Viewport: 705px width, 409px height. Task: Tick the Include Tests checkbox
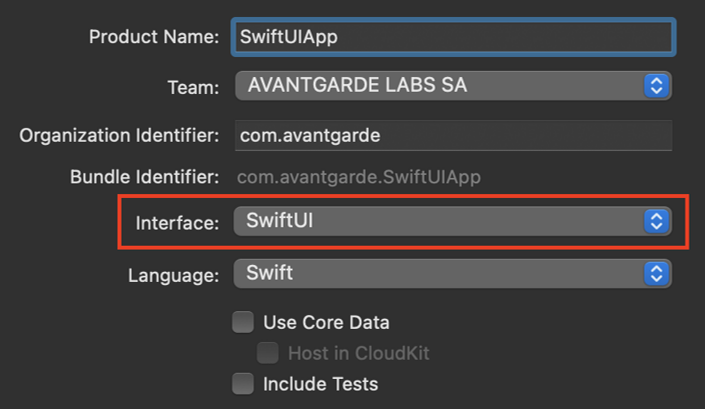coord(243,384)
